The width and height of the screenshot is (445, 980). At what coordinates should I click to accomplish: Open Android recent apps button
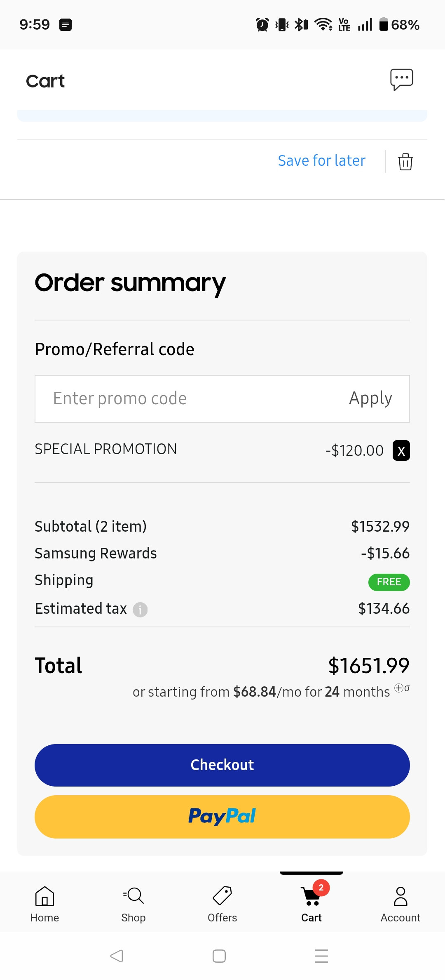pyautogui.click(x=321, y=956)
